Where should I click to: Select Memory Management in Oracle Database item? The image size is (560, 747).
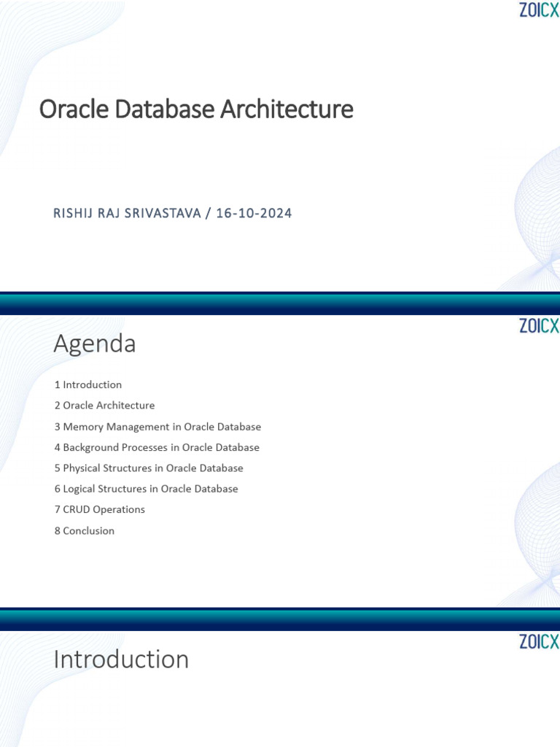pos(157,427)
